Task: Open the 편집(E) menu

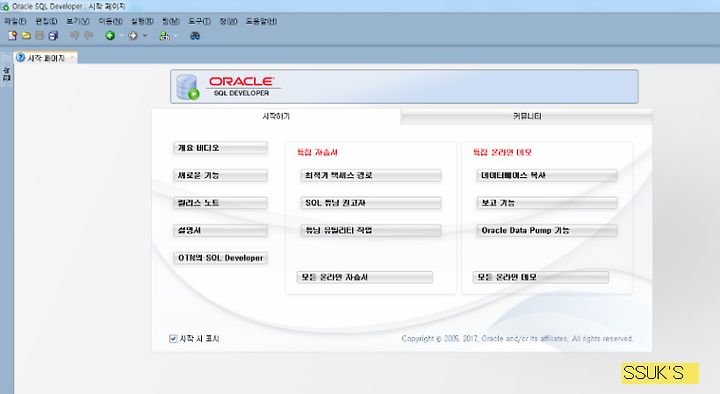Action: coord(46,21)
